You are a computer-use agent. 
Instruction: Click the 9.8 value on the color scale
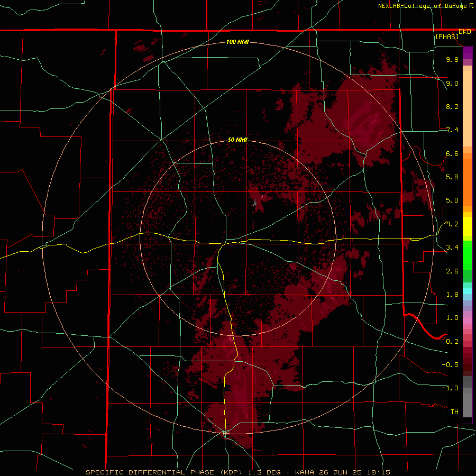point(452,59)
